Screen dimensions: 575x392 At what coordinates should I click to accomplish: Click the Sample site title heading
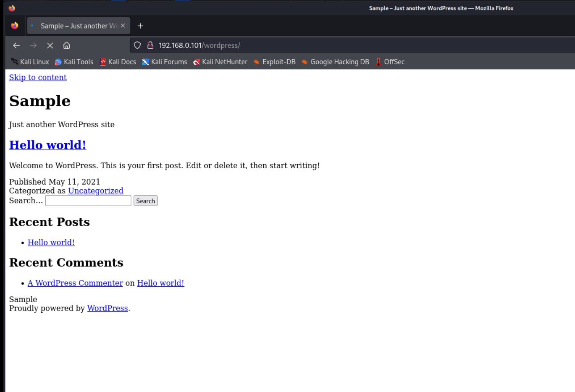[40, 101]
